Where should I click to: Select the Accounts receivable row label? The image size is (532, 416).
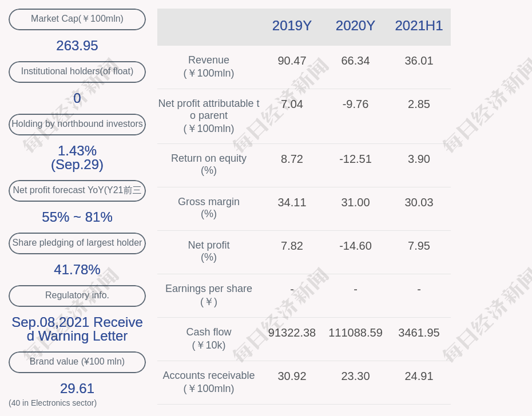click(209, 382)
